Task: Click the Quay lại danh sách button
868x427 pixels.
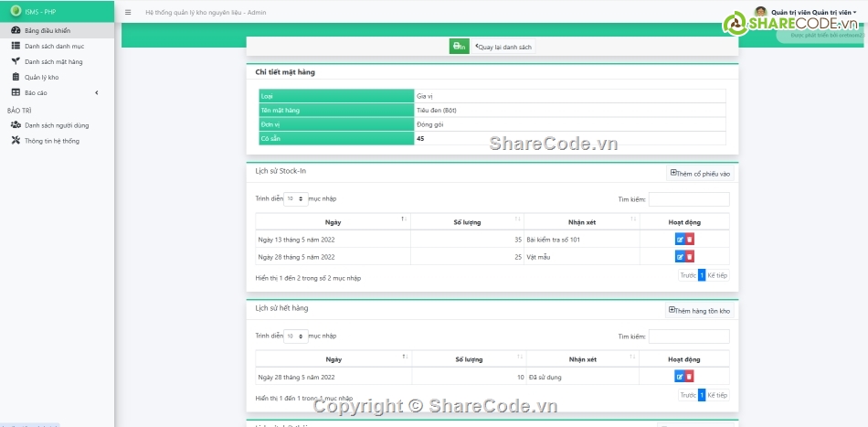Action: click(x=503, y=46)
